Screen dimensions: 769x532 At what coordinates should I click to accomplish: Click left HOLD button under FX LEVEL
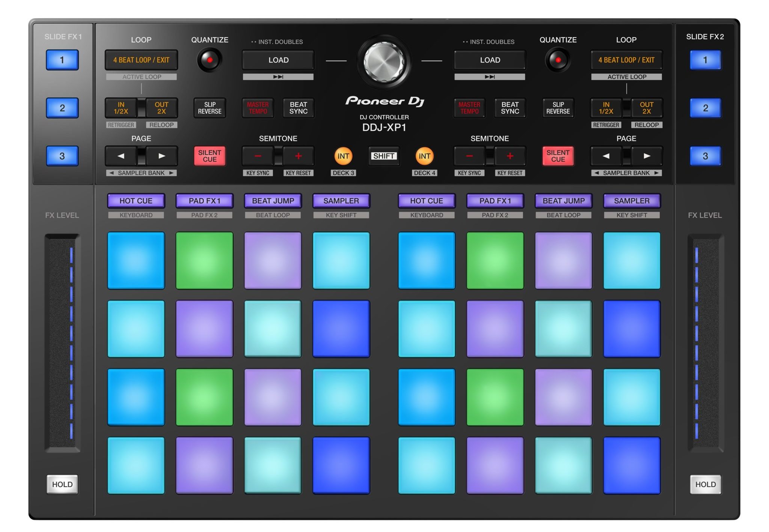click(x=62, y=484)
